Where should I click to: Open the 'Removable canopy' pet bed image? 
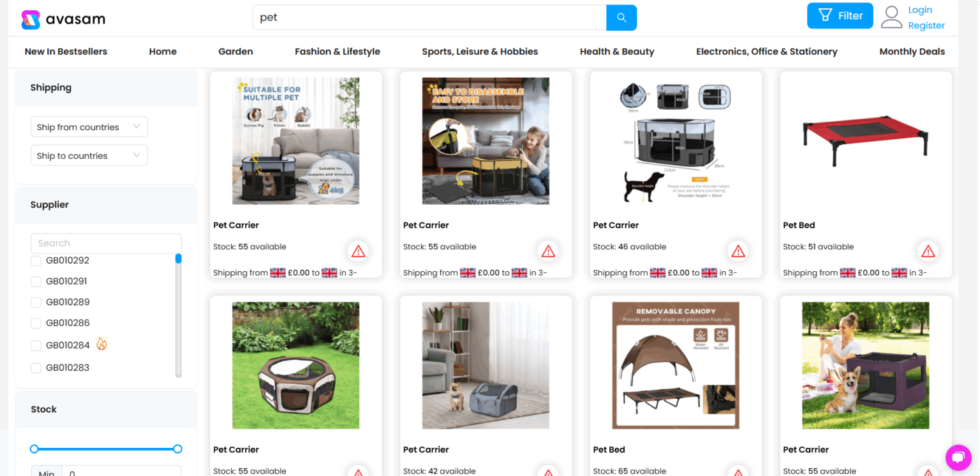pyautogui.click(x=676, y=366)
